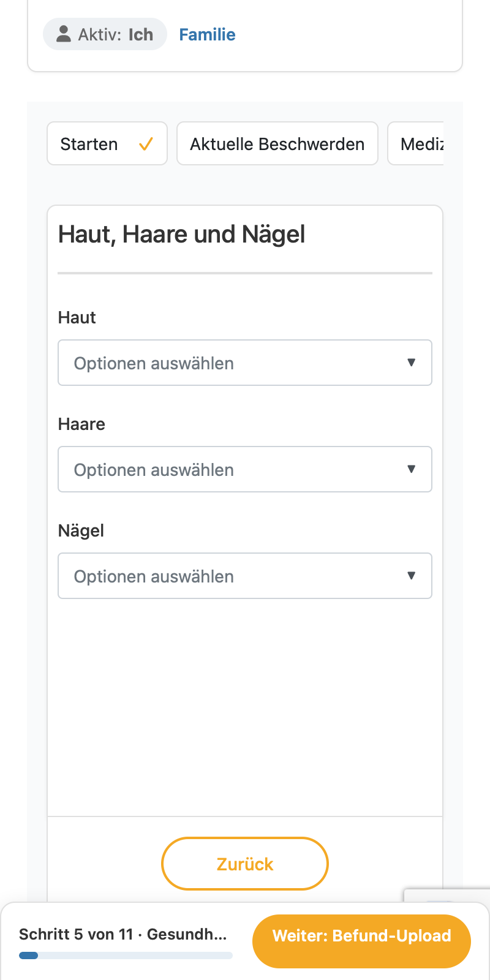Open the Familie link

pos(207,34)
